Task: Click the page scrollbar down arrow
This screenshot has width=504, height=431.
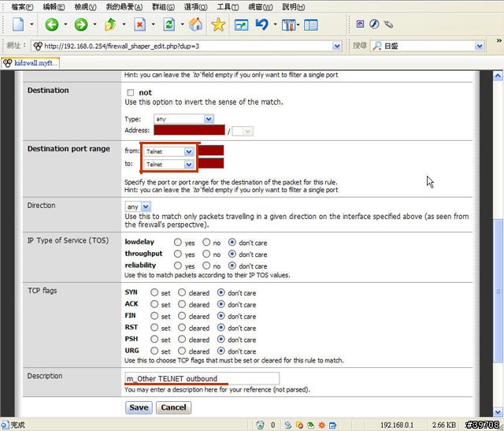Action: (x=498, y=412)
